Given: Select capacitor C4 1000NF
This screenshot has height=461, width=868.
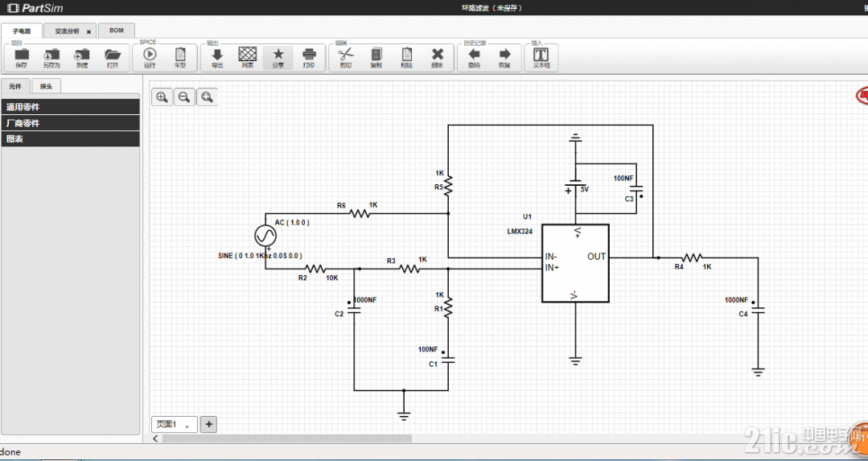Looking at the screenshot, I should (758, 310).
